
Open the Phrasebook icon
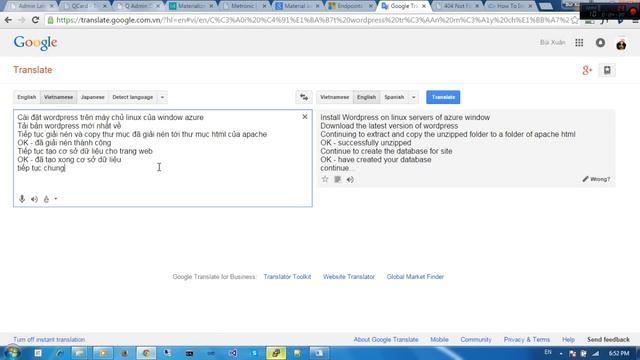point(607,70)
